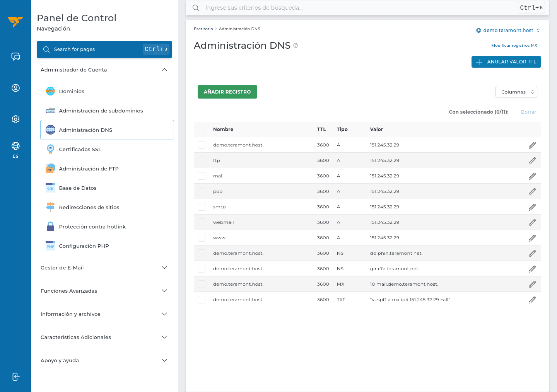The image size is (557, 392).
Task: Expand the Características Adicionales section
Action: [x=104, y=337]
